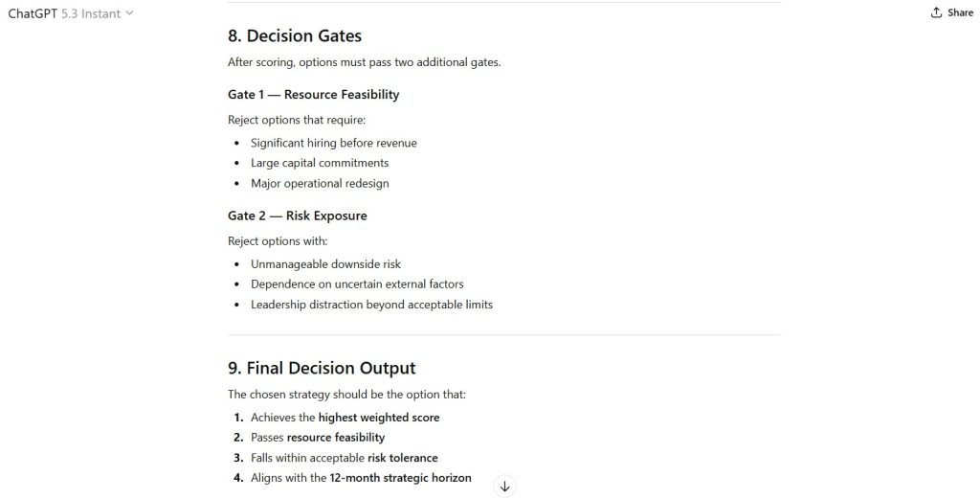
Task: Click the "Large capital commitments" bullet
Action: [x=320, y=163]
